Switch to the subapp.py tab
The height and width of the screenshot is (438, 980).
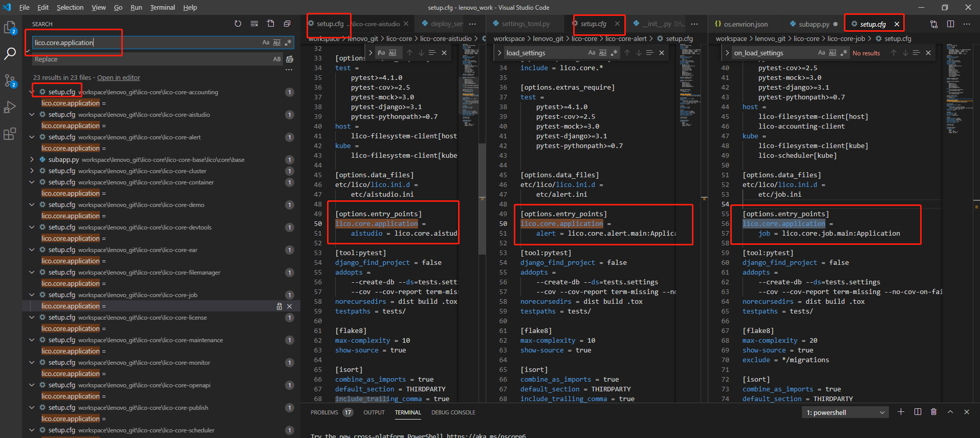[814, 24]
